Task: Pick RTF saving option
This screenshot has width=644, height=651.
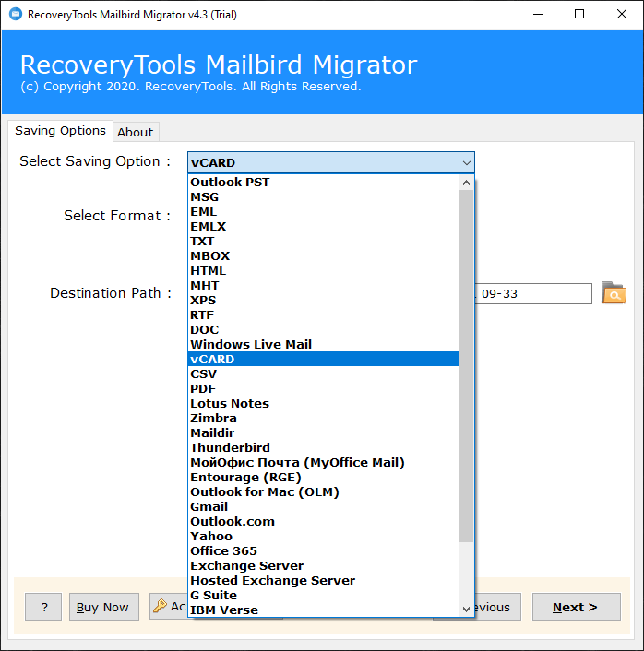Action: coord(323,314)
